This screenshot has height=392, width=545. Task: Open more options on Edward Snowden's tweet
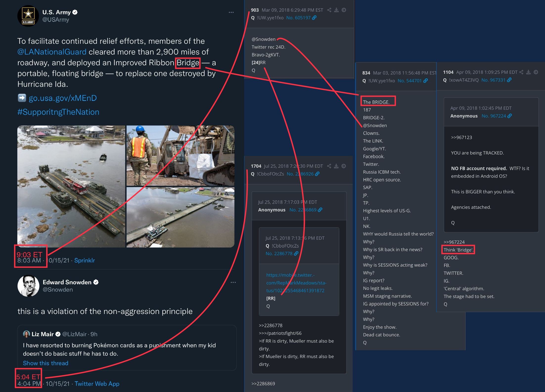click(233, 282)
